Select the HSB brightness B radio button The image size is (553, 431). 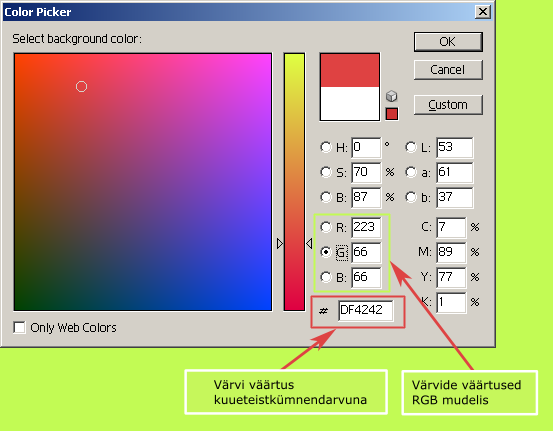coord(326,197)
